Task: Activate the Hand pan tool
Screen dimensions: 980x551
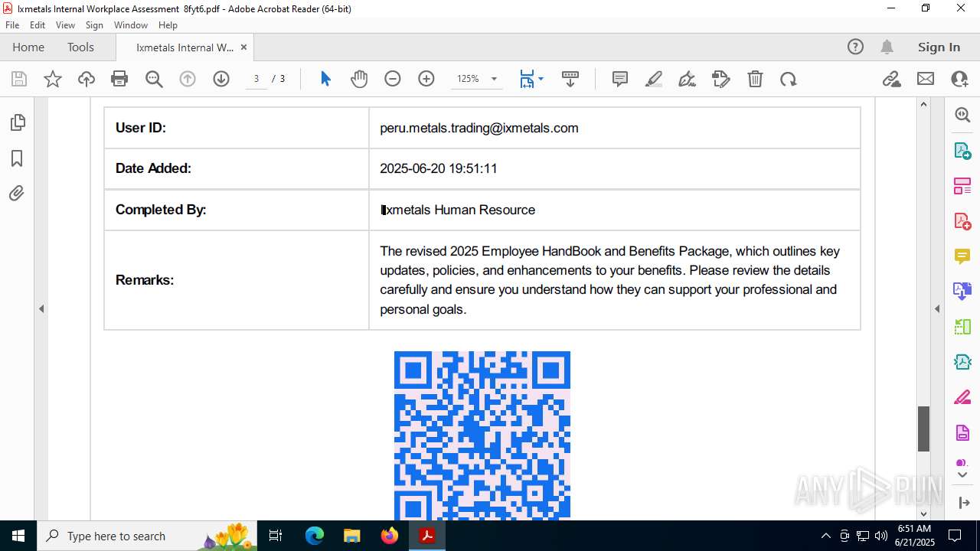Action: tap(359, 79)
